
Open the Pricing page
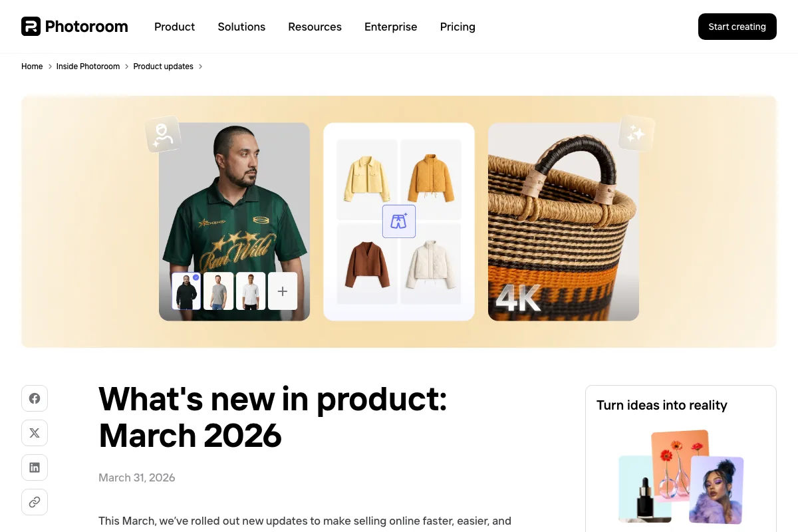pyautogui.click(x=458, y=27)
